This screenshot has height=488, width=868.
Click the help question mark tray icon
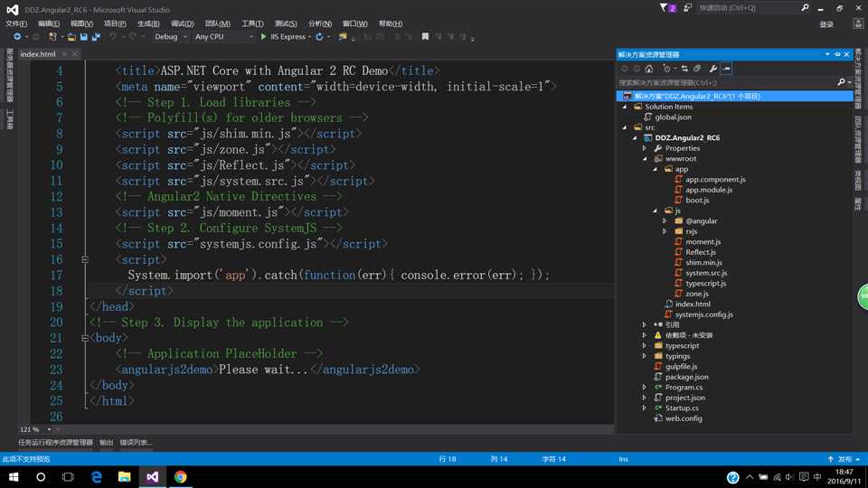(x=733, y=477)
